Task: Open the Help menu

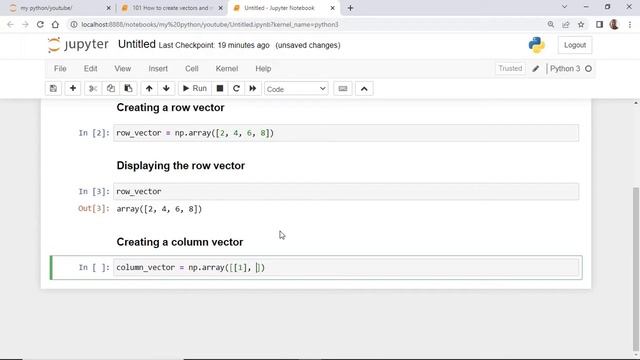Action: (263, 69)
